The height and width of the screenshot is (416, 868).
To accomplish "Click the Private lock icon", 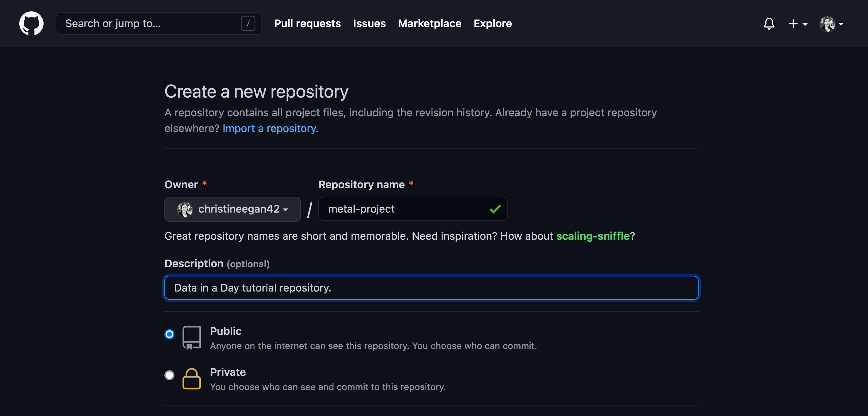I will pyautogui.click(x=191, y=379).
